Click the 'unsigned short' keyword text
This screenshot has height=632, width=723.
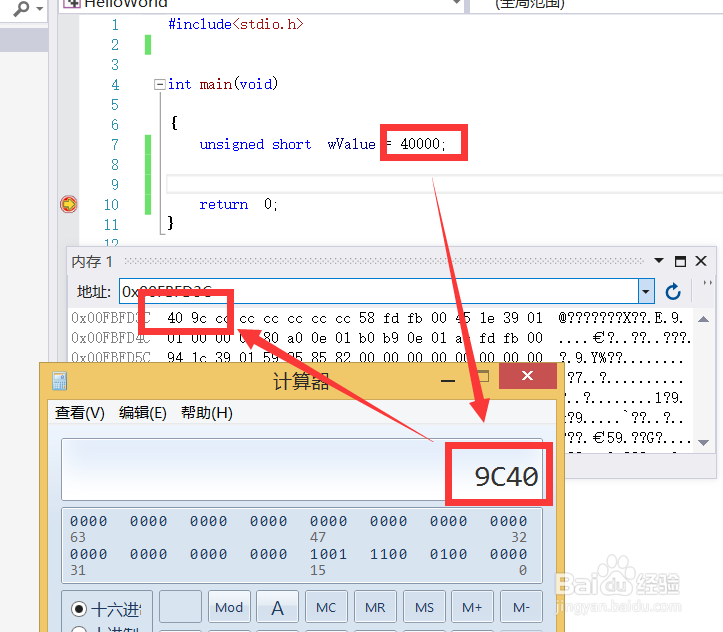255,144
